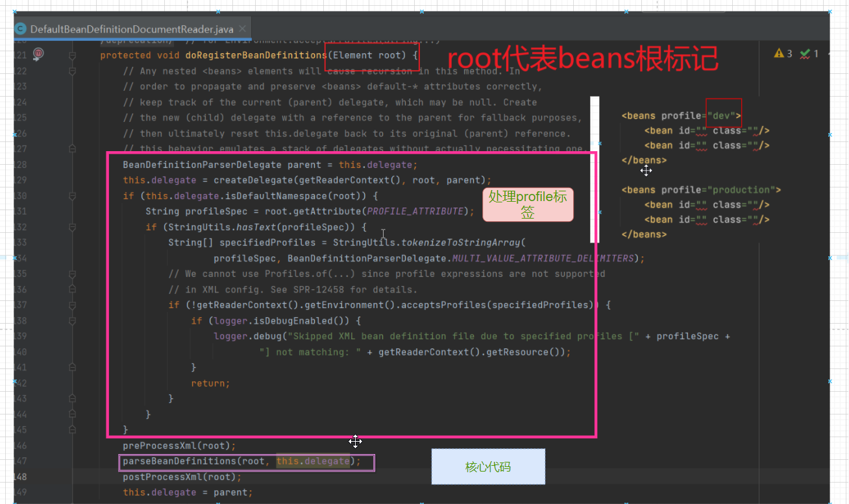Click the comment fold end marker at line 127

point(73,149)
